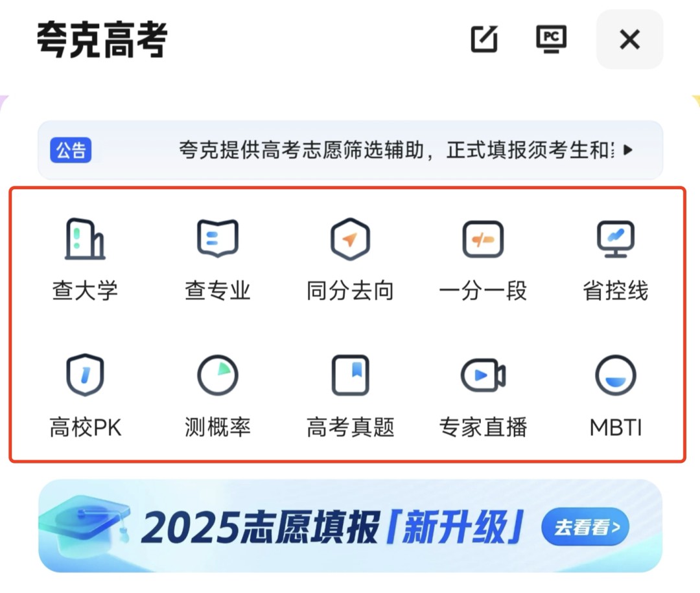The width and height of the screenshot is (700, 593).
Task: Open the 查专业 major lookup icon
Action: tap(217, 239)
